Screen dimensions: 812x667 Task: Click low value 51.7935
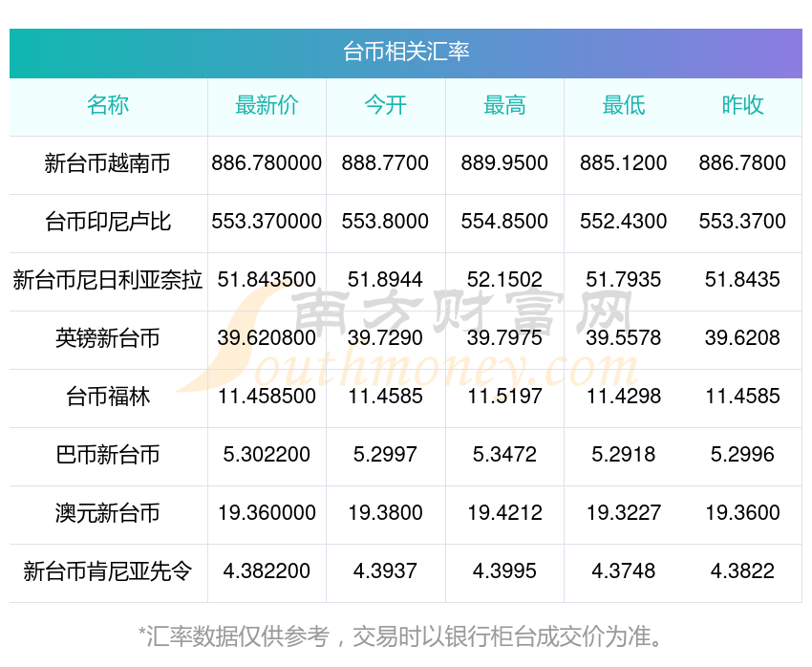(x=624, y=280)
